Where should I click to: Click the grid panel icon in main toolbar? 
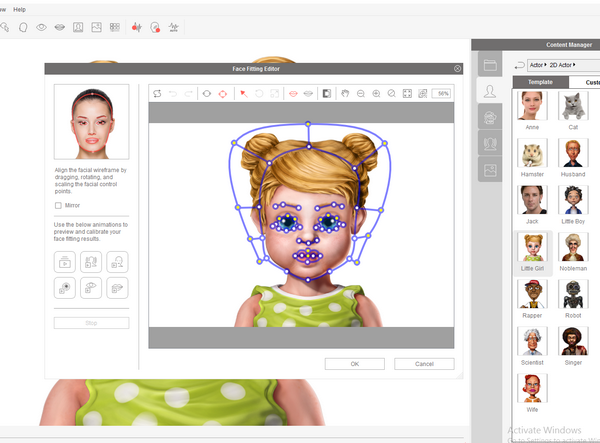click(x=115, y=27)
